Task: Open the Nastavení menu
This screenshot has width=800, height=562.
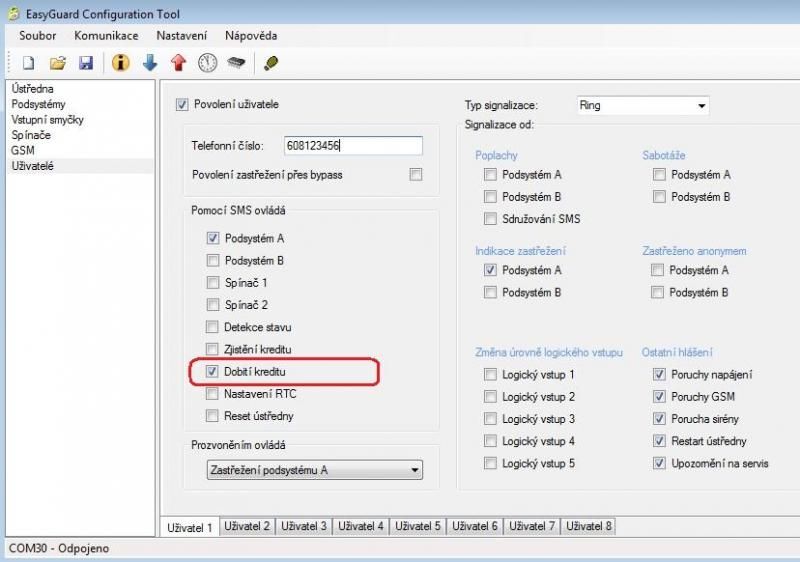Action: tap(181, 36)
